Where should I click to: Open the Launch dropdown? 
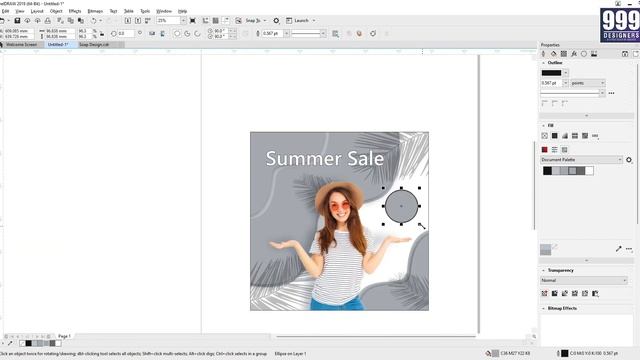click(314, 20)
